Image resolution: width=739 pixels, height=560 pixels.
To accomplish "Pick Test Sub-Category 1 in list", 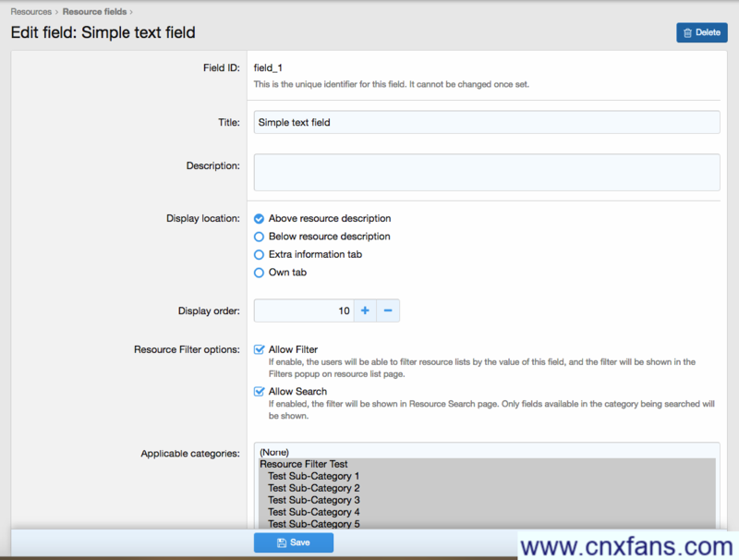I will click(x=487, y=476).
